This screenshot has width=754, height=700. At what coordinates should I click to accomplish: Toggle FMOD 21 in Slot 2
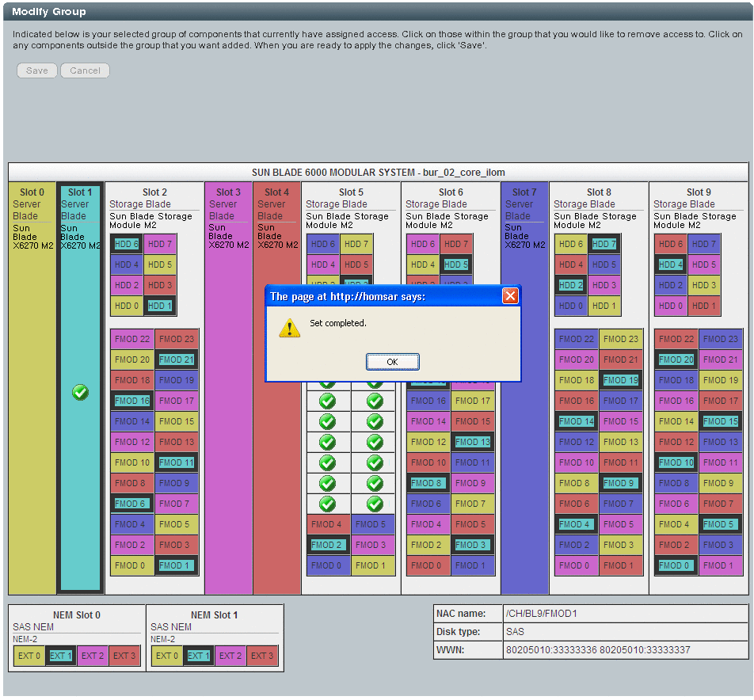[177, 360]
